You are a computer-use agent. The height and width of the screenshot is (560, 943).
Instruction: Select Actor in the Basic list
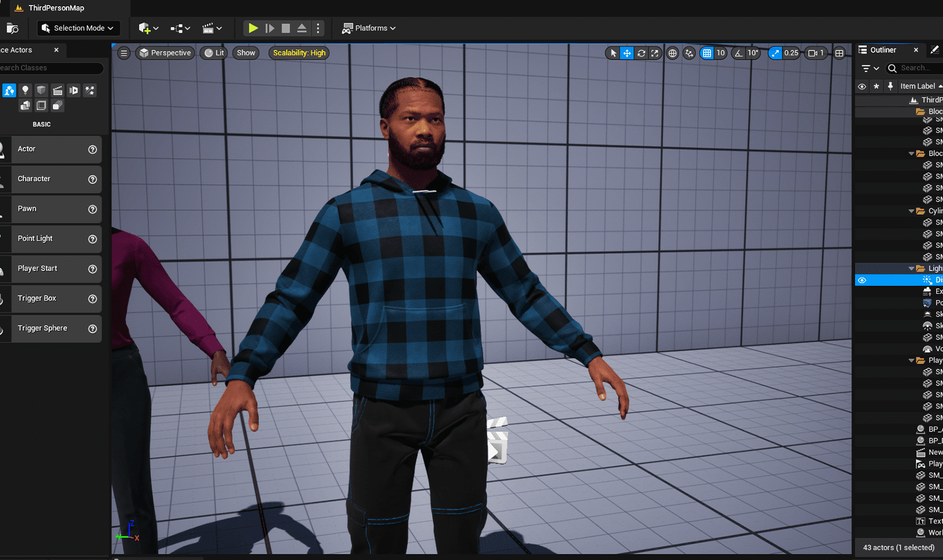click(50, 149)
